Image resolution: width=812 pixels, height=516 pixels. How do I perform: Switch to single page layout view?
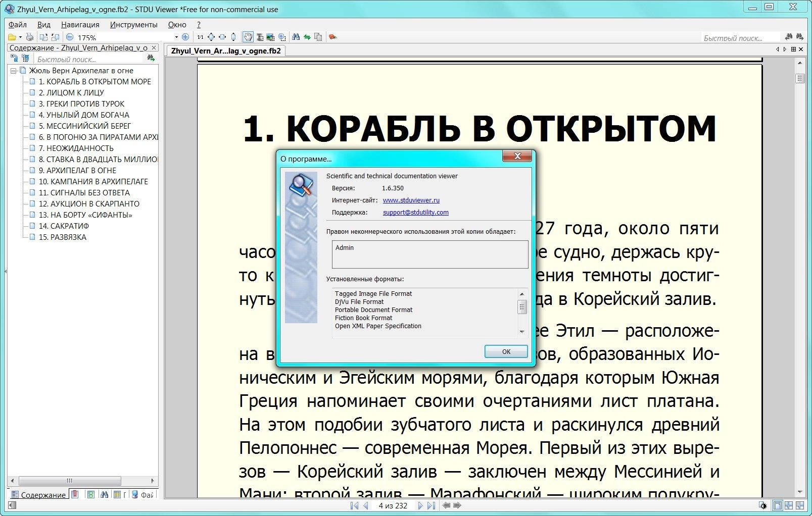point(778,505)
